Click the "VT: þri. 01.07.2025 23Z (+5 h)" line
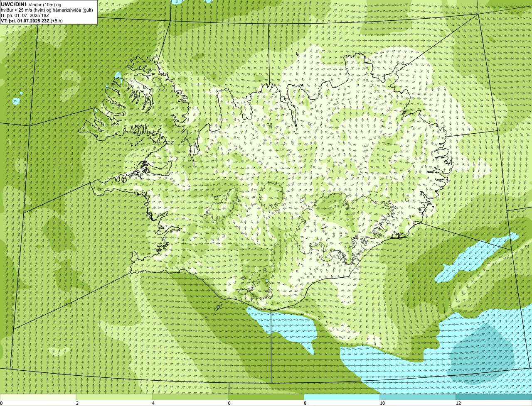 [x=32, y=20]
